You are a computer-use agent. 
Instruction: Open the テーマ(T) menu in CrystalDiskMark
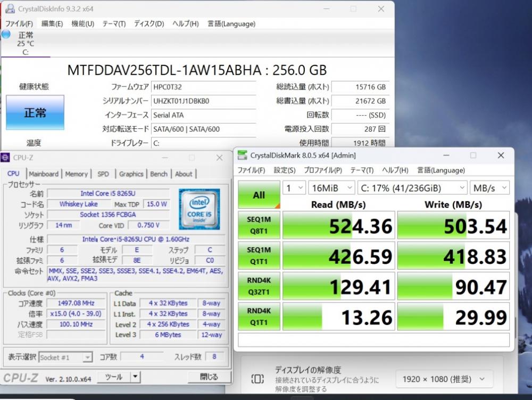click(x=362, y=170)
